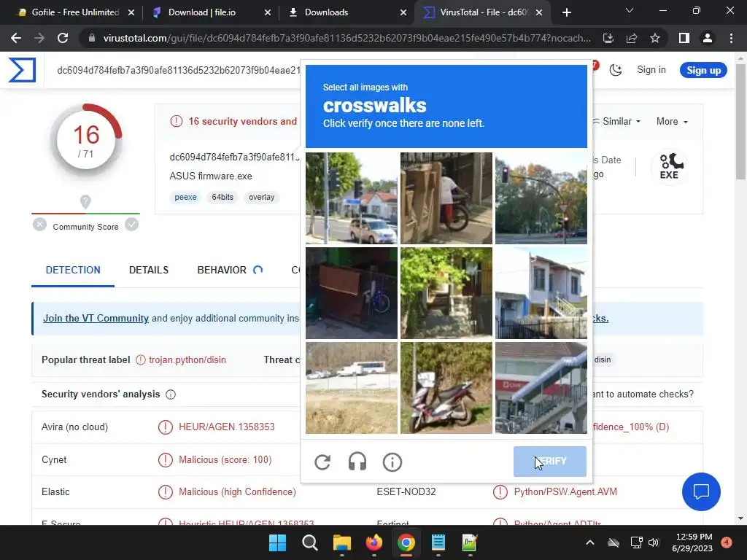747x560 pixels.
Task: Click the EXE file type icon
Action: pos(669,167)
